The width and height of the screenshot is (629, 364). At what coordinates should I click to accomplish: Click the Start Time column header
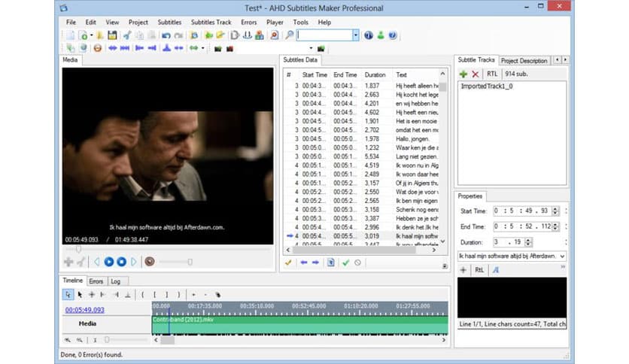tap(315, 75)
